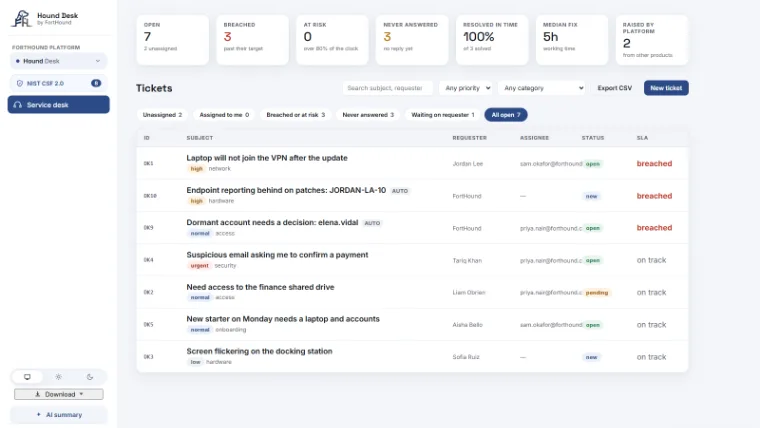The height and width of the screenshot is (428, 760).
Task: Click the AI summary button
Action: (59, 415)
